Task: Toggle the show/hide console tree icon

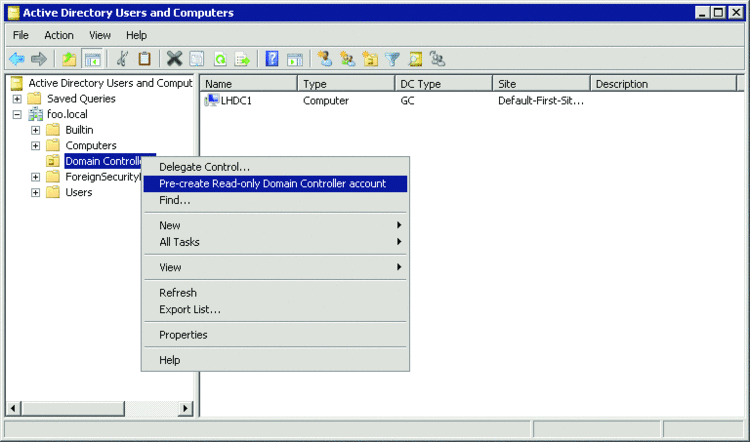Action: pyautogui.click(x=92, y=59)
